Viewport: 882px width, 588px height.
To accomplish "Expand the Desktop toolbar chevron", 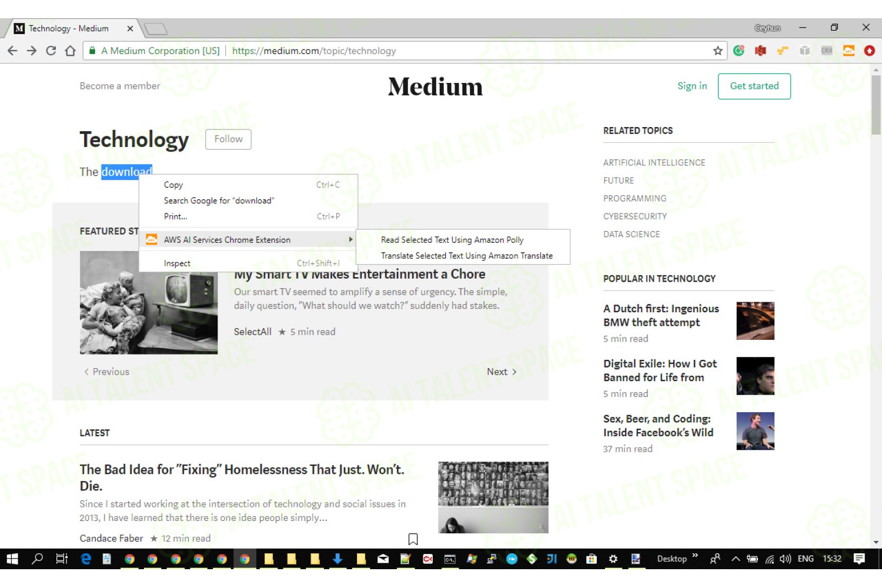I will [x=695, y=556].
